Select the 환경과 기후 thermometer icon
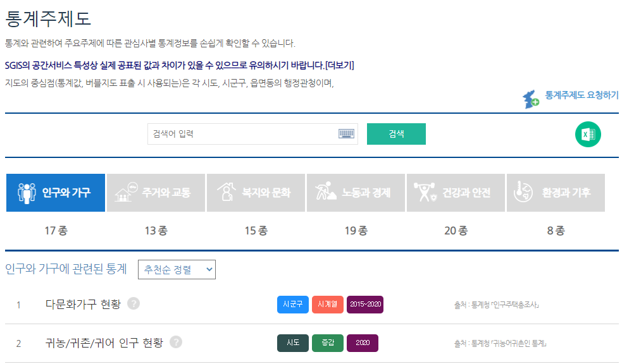This screenshot has width=622, height=364. click(523, 192)
